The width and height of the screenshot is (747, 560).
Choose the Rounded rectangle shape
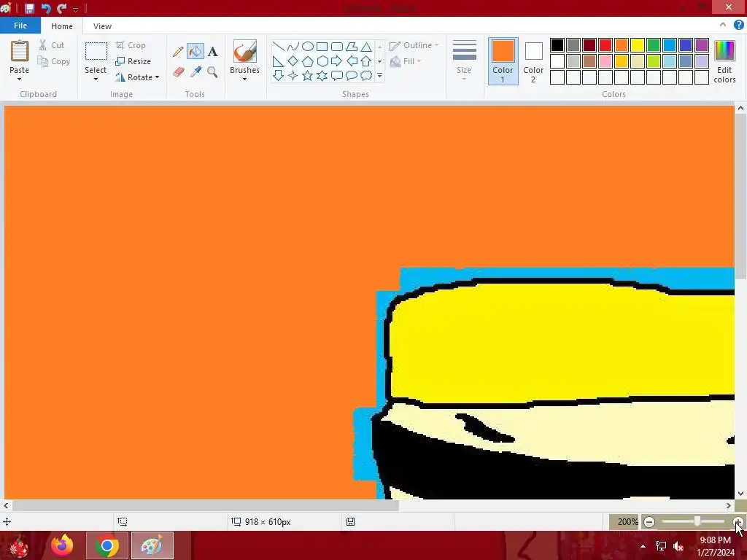click(337, 46)
